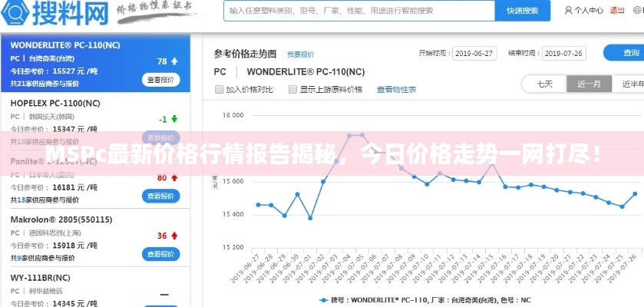Toggle the 显示上游原料价格 checkbox
Viewport: 644px width, 307px height.
tap(292, 89)
